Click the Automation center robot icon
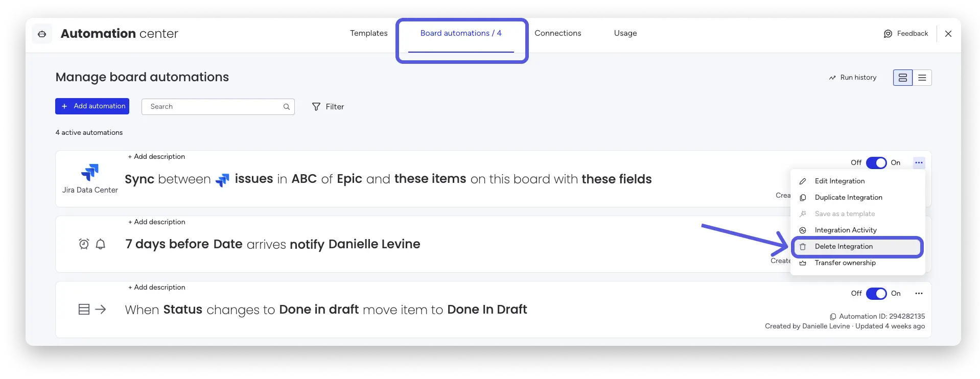Image resolution: width=980 pixels, height=379 pixels. pos(42,34)
